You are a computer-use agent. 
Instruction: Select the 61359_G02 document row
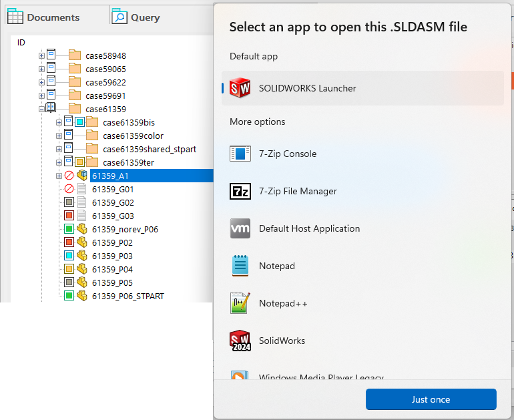[x=113, y=203]
